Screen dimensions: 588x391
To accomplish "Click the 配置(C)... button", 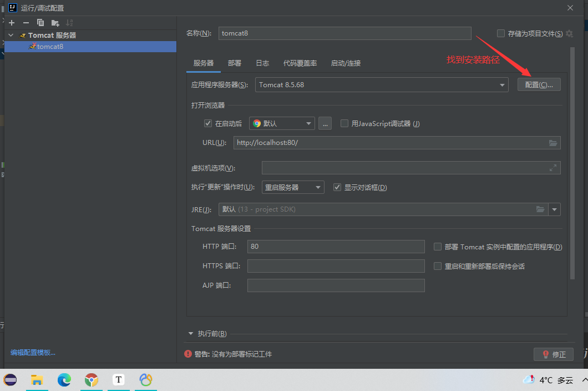I will coord(539,84).
